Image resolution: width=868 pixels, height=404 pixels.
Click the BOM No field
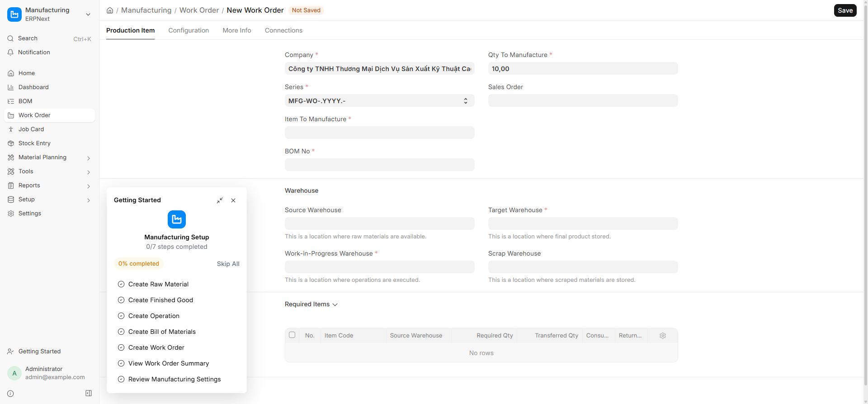[x=380, y=165]
